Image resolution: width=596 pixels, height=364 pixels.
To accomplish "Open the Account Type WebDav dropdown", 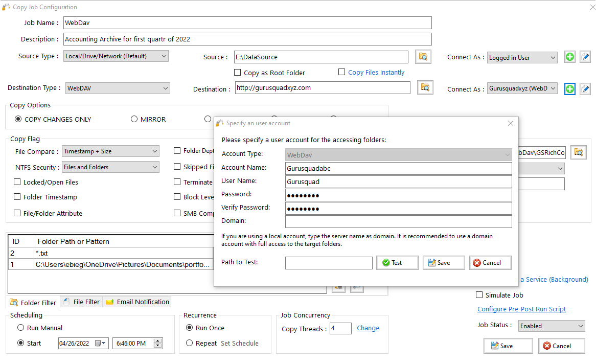I will pyautogui.click(x=398, y=155).
